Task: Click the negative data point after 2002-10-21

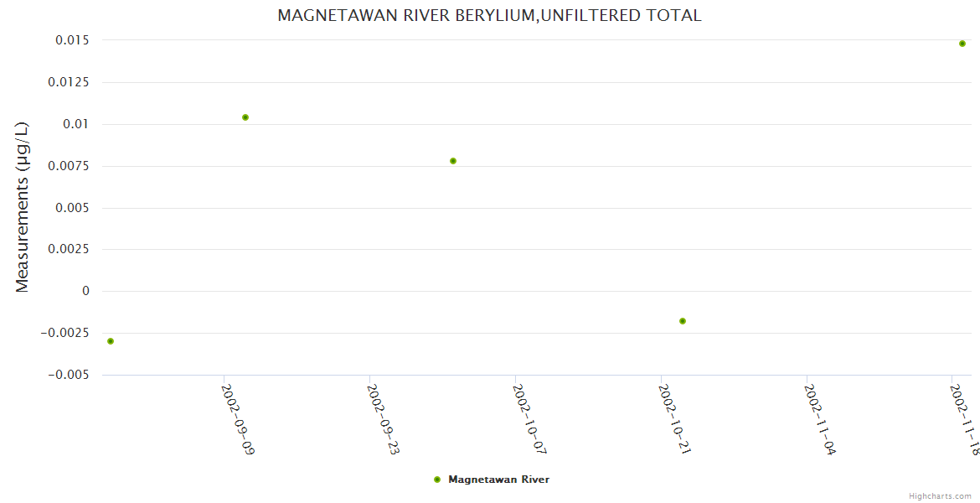Action: coord(683,321)
